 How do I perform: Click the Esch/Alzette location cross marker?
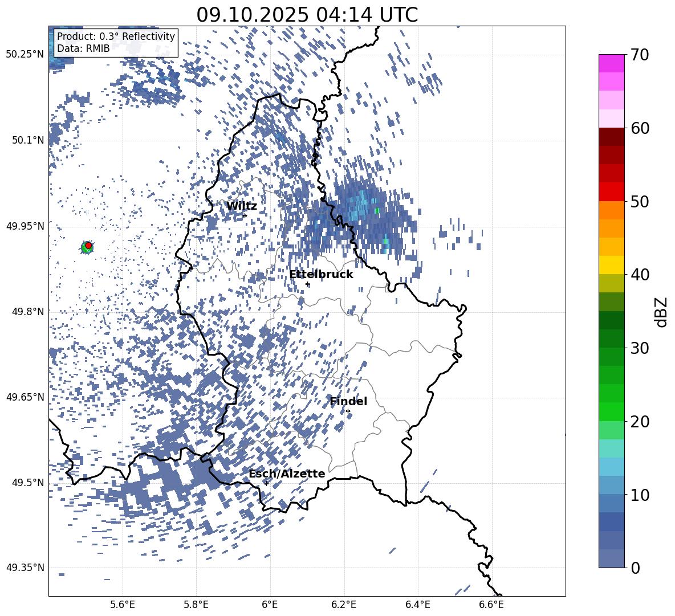point(266,483)
